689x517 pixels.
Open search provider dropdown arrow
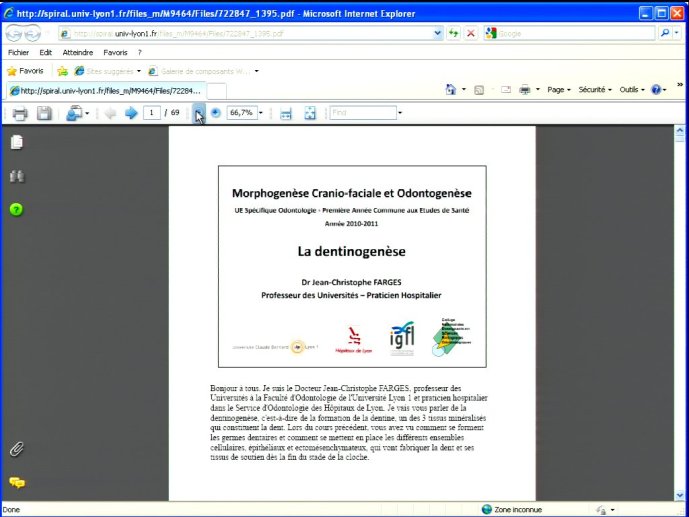pyautogui.click(x=677, y=33)
